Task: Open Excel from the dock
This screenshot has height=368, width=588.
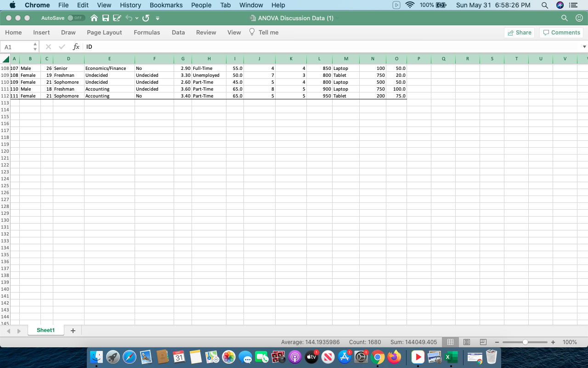Action: [x=451, y=357]
